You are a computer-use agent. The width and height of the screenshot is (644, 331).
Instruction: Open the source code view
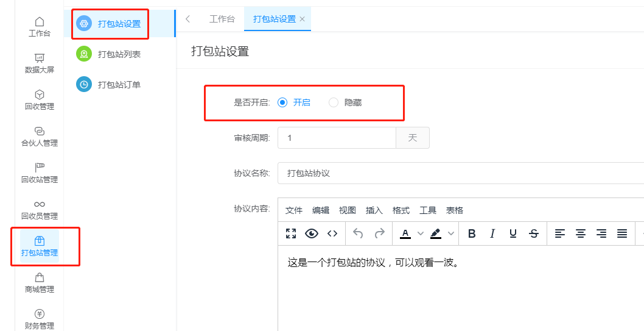[x=332, y=233]
